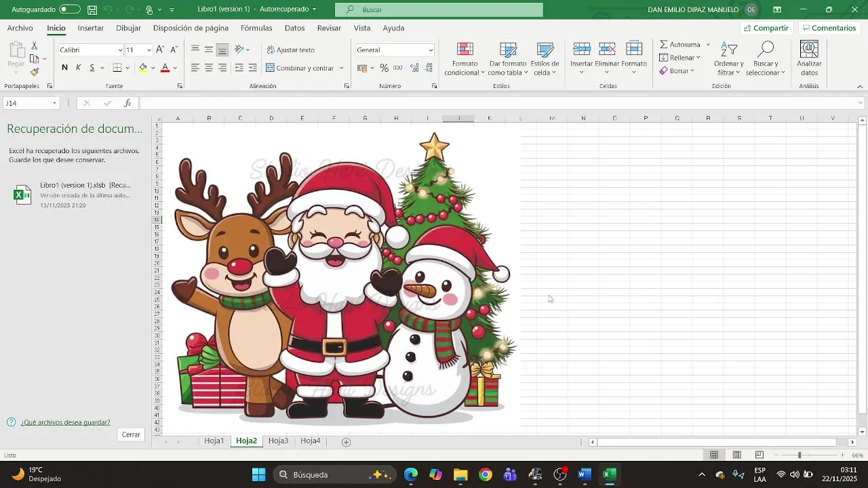Click the Buscar search field

tap(439, 9)
